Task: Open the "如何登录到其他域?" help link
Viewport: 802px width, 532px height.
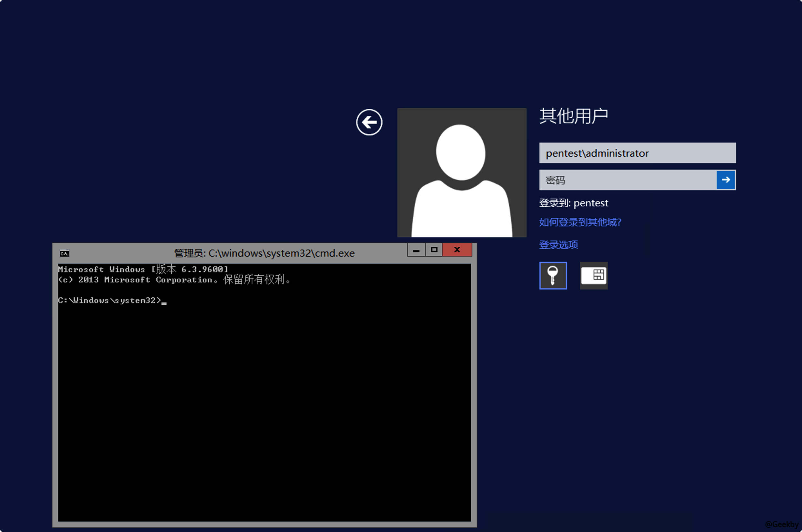Action: click(580, 222)
